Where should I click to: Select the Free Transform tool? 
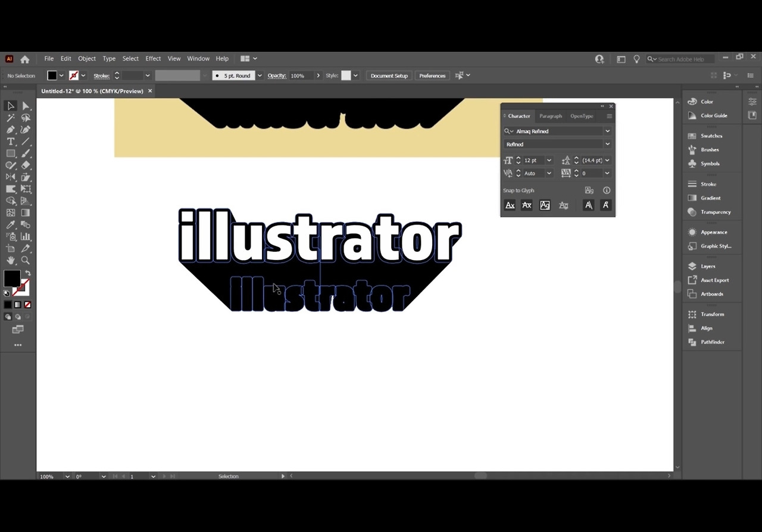[26, 189]
